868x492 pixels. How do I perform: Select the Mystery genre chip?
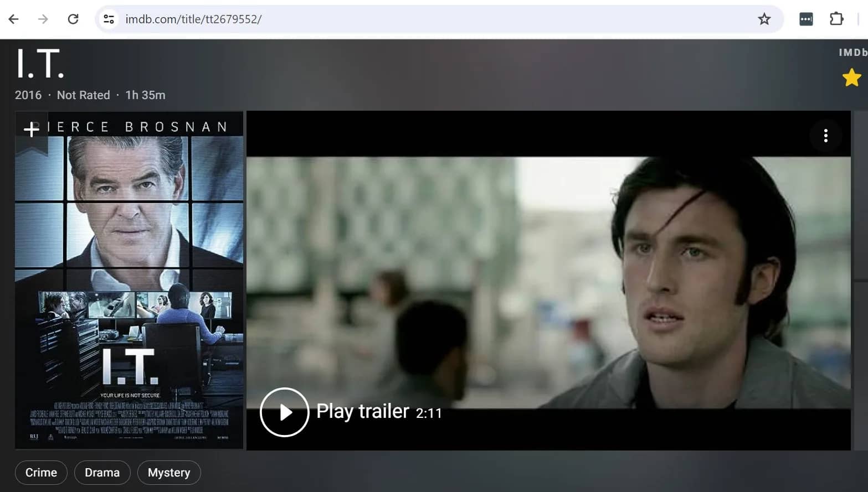[x=169, y=473]
